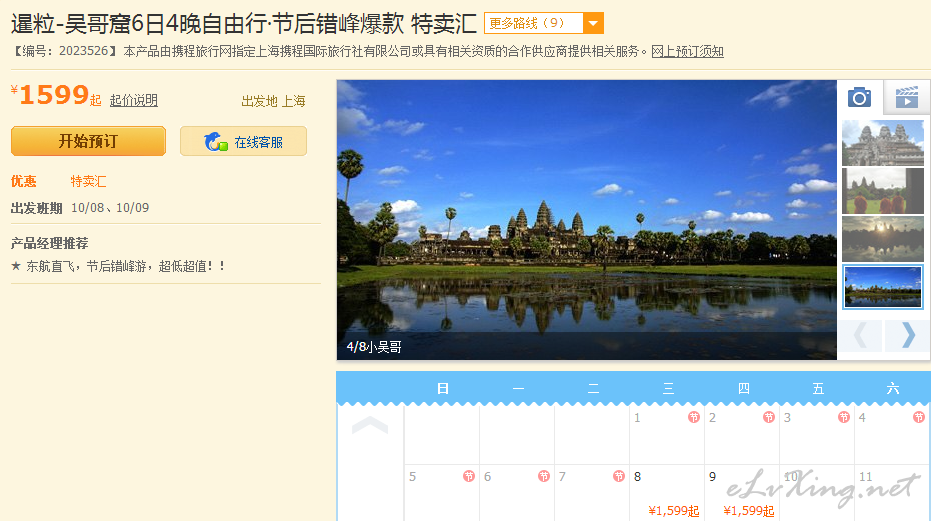Select calendar date 8 priced ¥1,599起
Screen dimensions: 931x521
pos(667,492)
